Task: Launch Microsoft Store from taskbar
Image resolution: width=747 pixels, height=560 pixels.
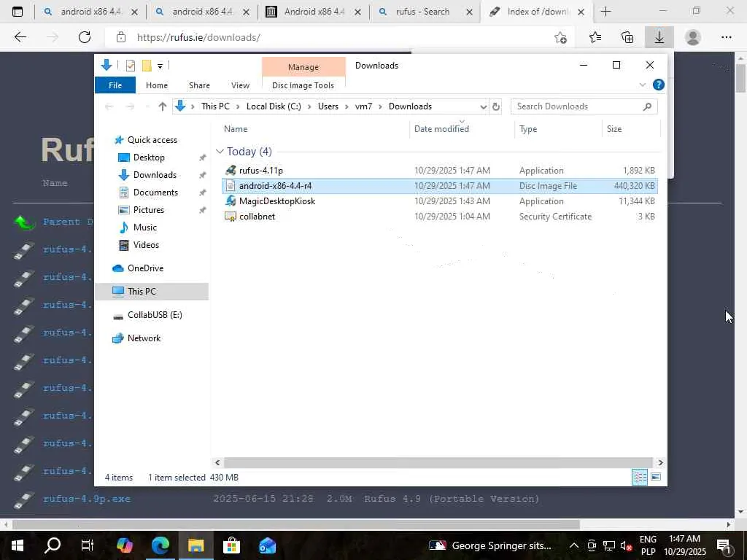Action: (231, 545)
